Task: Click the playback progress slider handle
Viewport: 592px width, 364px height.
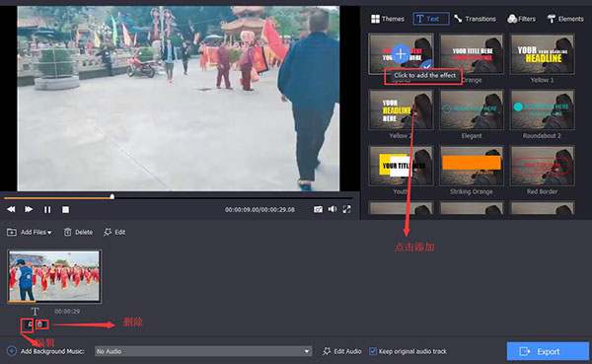Action: [112, 196]
